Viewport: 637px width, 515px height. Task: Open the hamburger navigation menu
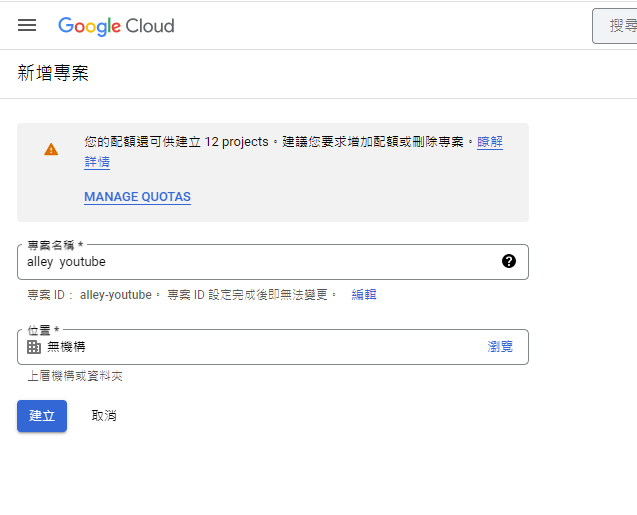pos(27,25)
